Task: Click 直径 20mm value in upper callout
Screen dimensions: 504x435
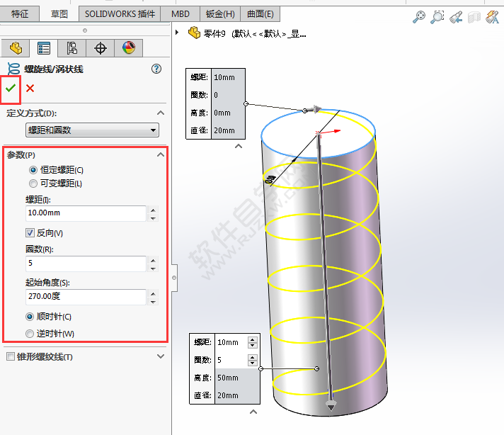Action: pos(224,130)
